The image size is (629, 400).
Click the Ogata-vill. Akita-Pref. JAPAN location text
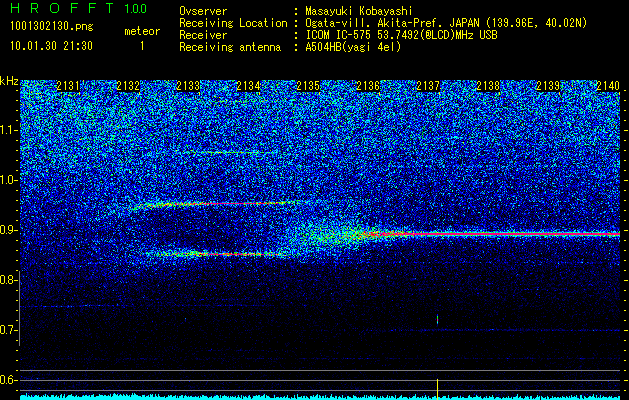pyautogui.click(x=446, y=23)
